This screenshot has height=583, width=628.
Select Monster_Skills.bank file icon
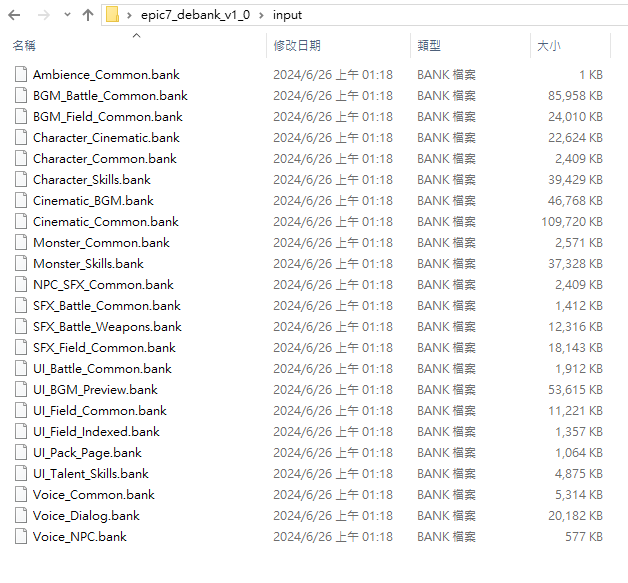21,263
